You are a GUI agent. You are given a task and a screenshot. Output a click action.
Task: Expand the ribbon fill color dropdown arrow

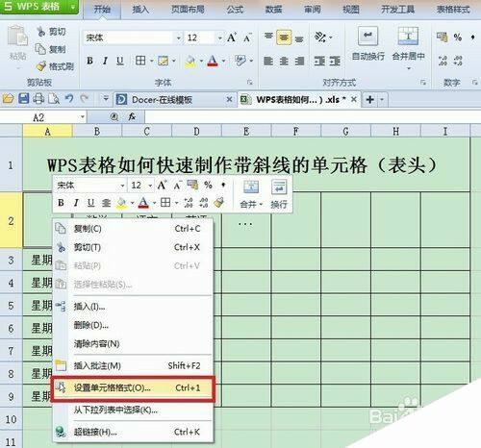tap(201, 61)
